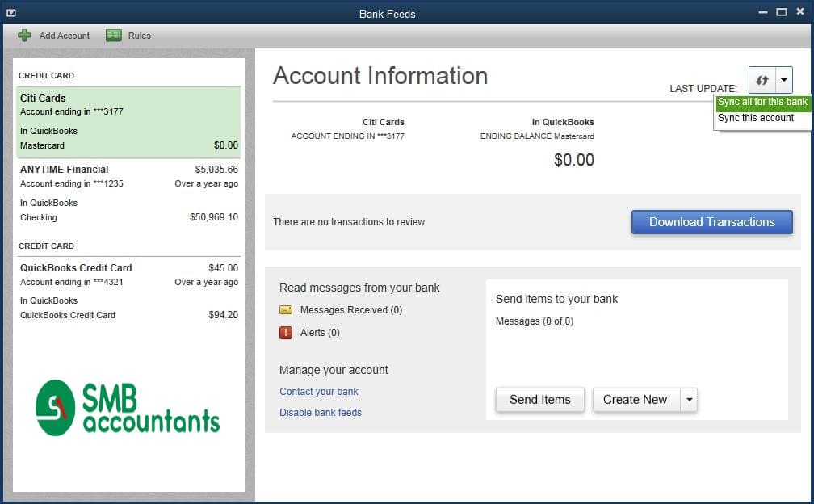Follow the Contact your bank link

[319, 392]
